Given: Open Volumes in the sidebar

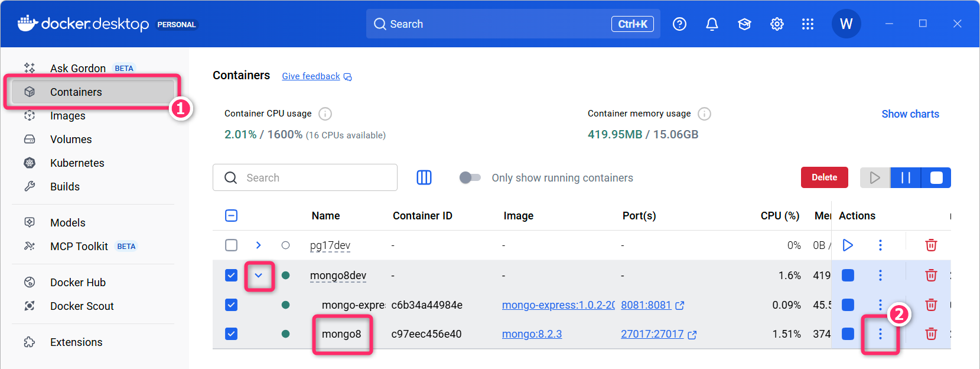Looking at the screenshot, I should click(x=71, y=140).
